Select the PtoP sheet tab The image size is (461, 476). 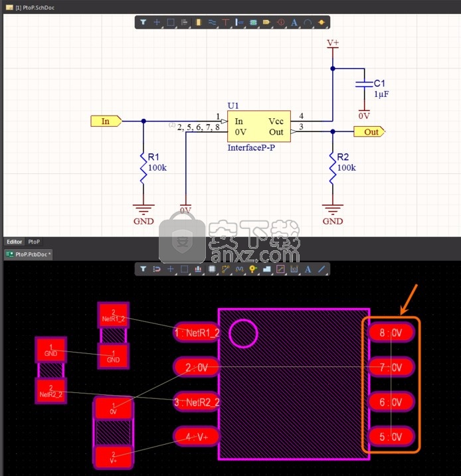pyautogui.click(x=34, y=242)
